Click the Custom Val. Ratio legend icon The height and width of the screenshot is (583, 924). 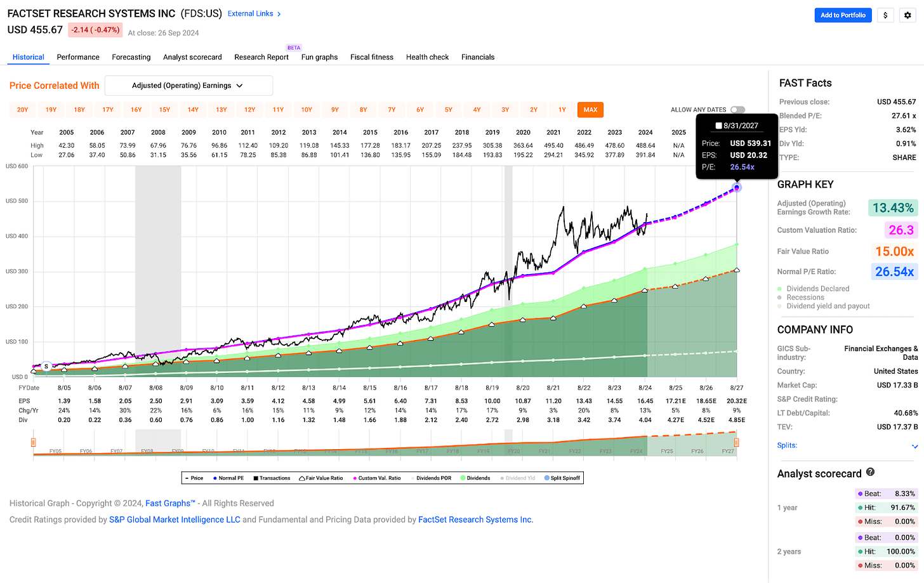355,478
